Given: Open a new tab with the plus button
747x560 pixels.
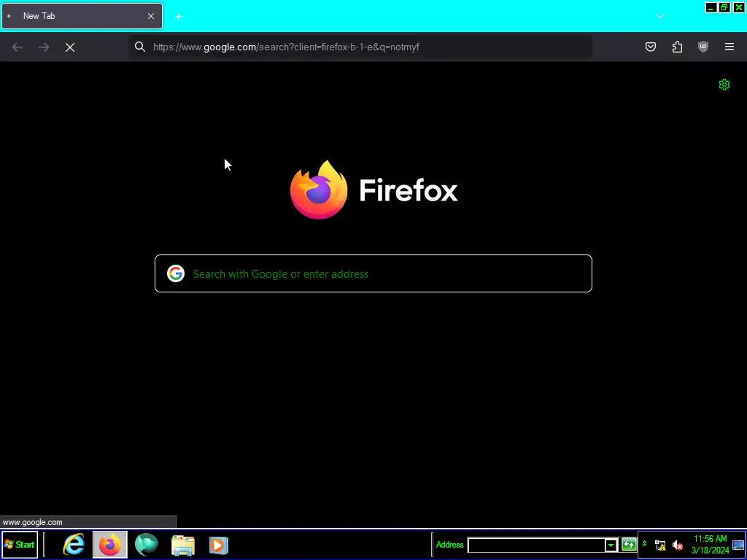Looking at the screenshot, I should tap(179, 17).
